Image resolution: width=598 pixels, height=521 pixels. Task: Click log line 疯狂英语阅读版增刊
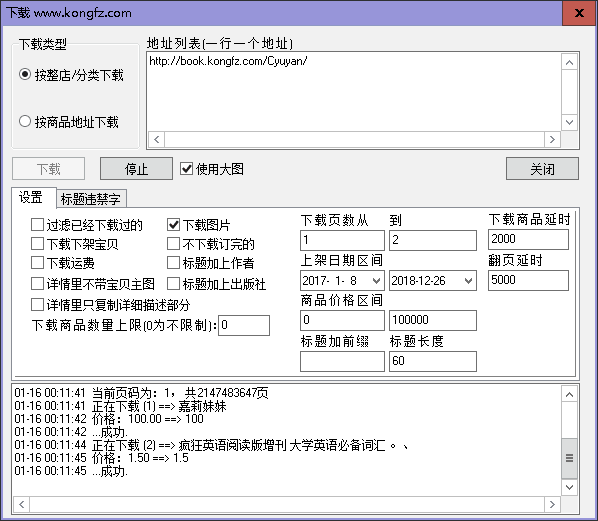[212, 445]
